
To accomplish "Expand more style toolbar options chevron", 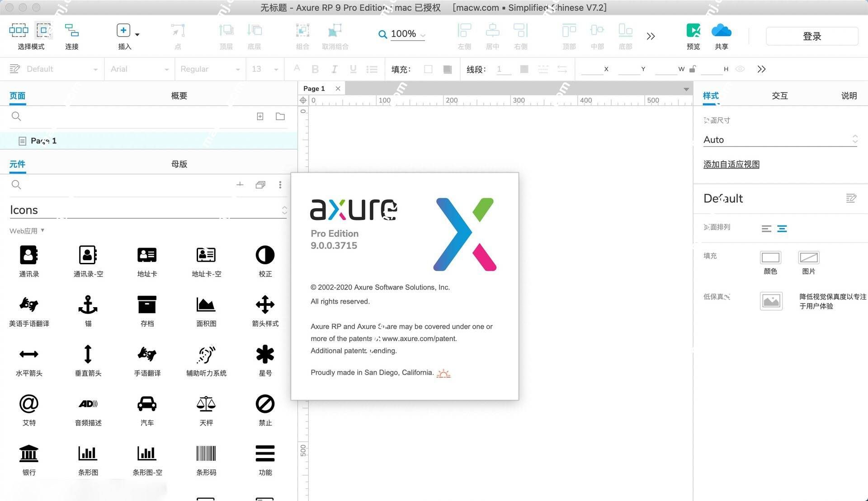I will click(761, 69).
